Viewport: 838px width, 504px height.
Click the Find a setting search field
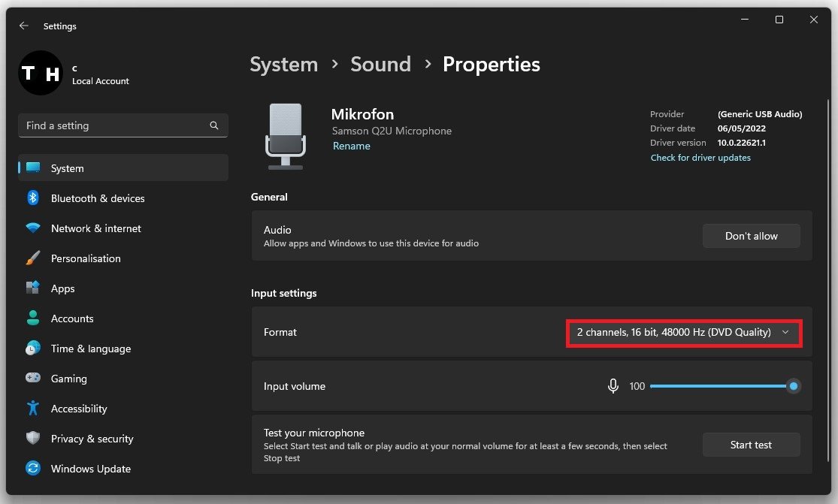[x=113, y=125]
